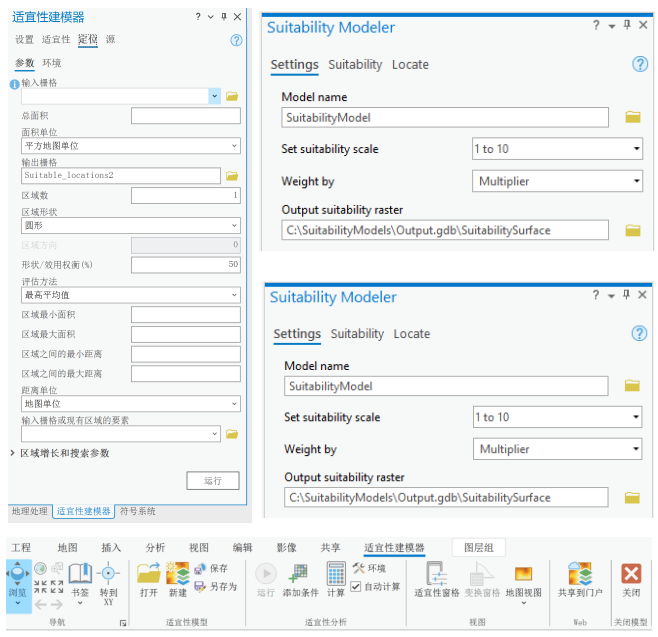The image size is (658, 637).
Task: Open the region shape (区域形状) dropdown
Action: [131, 226]
